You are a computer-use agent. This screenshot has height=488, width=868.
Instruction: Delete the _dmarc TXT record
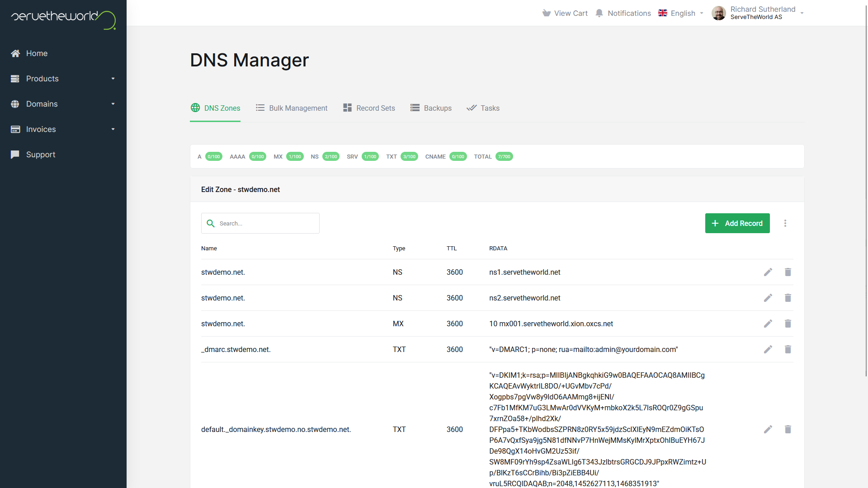click(x=788, y=349)
